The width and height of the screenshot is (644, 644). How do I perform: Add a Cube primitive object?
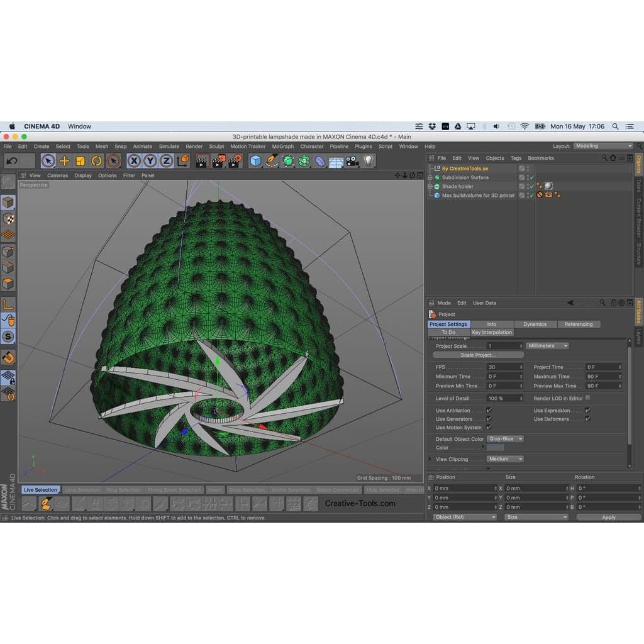click(255, 160)
